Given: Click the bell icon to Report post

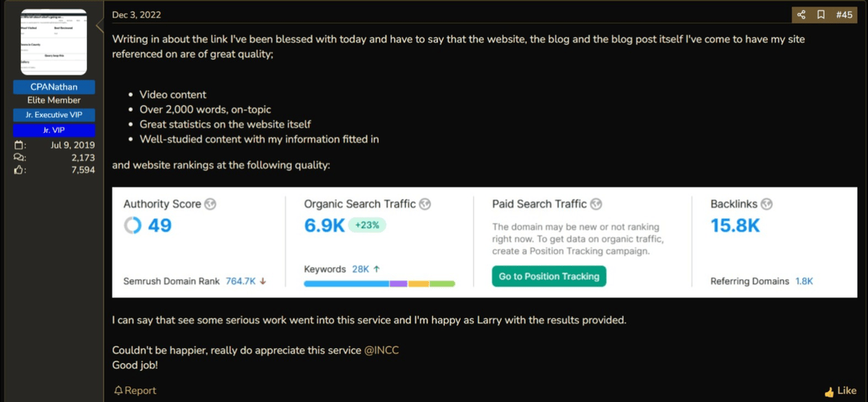Looking at the screenshot, I should pos(117,390).
